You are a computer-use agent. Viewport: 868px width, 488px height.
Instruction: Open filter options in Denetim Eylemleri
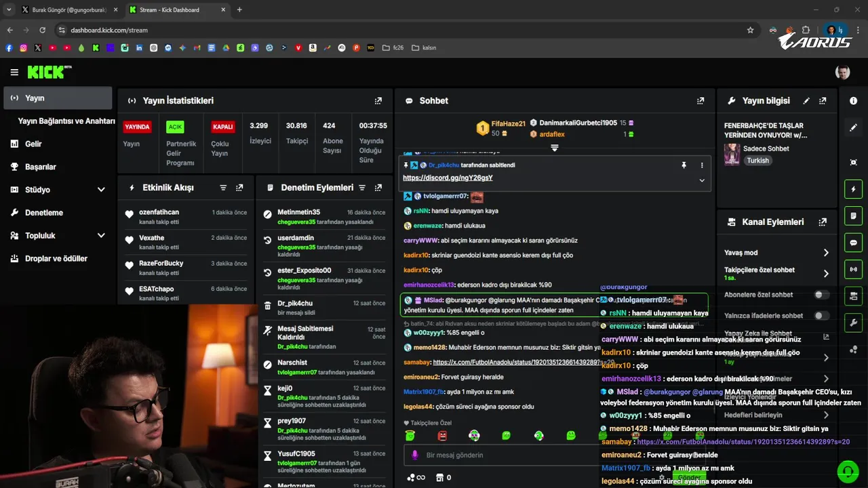[362, 188]
